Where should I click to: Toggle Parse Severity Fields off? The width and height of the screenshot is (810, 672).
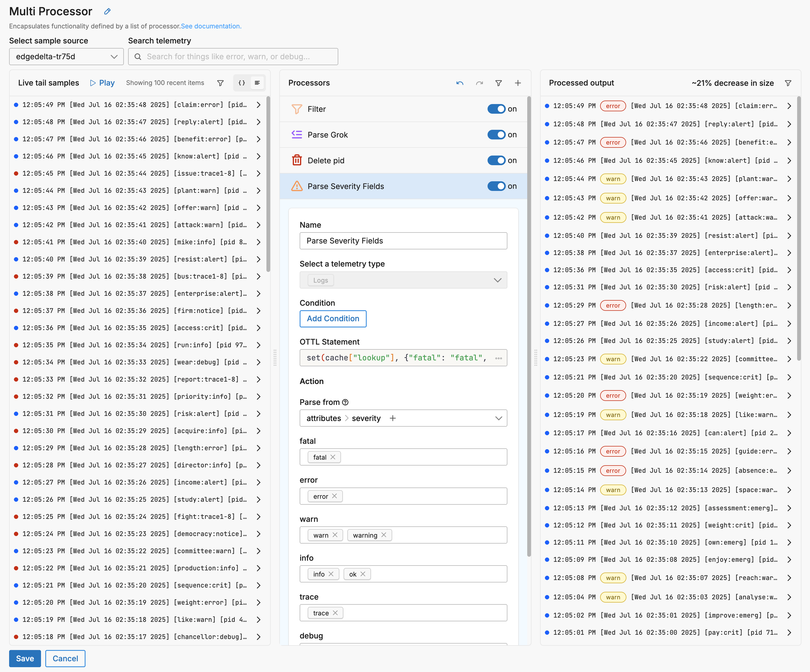click(496, 186)
